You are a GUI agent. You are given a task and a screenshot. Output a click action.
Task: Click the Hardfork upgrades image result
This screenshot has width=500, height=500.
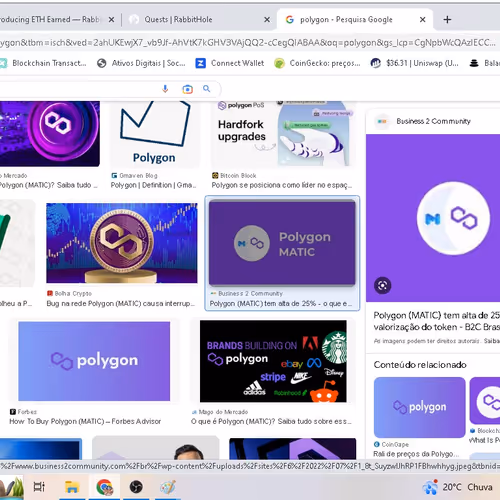coord(282,133)
